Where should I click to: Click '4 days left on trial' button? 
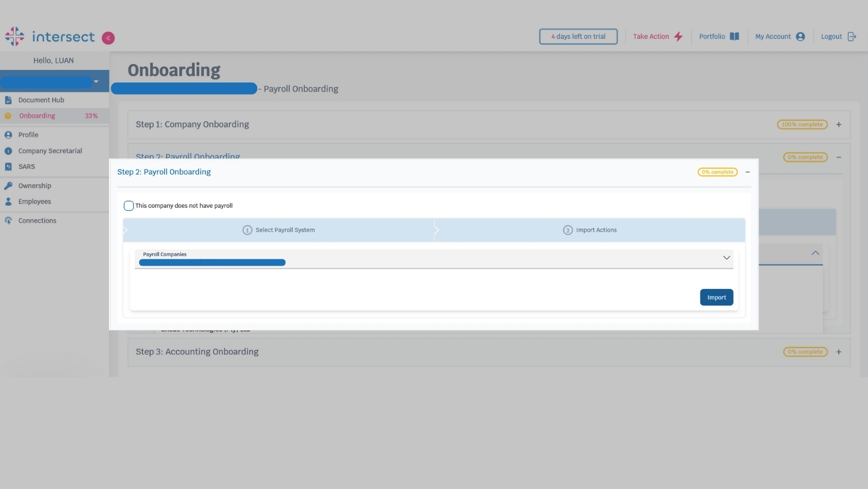click(x=578, y=37)
